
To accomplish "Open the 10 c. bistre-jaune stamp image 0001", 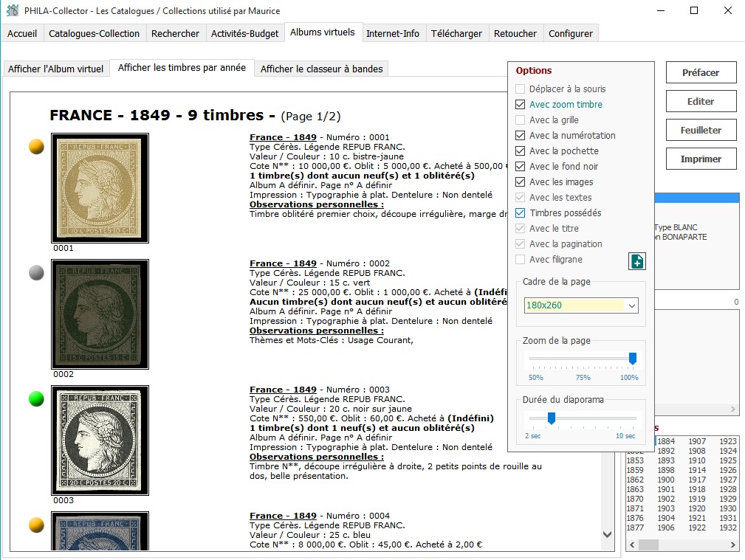I will click(100, 188).
